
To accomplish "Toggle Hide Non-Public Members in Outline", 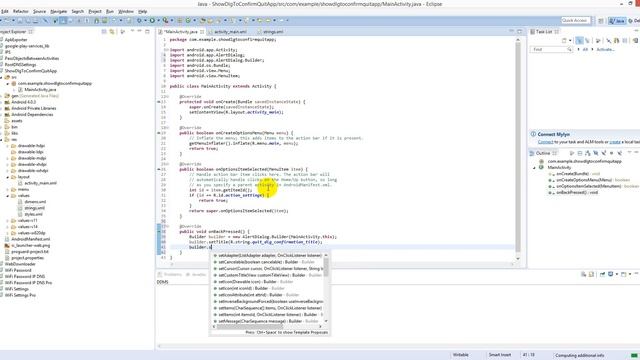I will pyautogui.click(x=611, y=153).
